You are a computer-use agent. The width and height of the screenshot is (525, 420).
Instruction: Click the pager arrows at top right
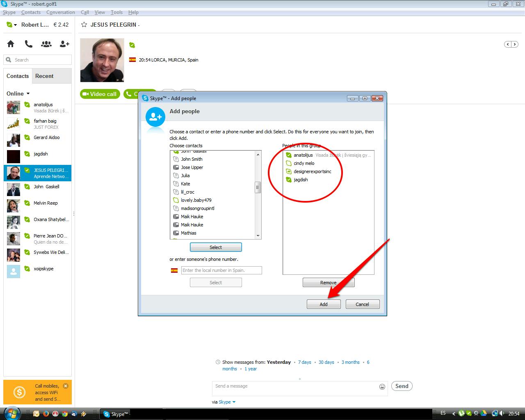(x=511, y=44)
